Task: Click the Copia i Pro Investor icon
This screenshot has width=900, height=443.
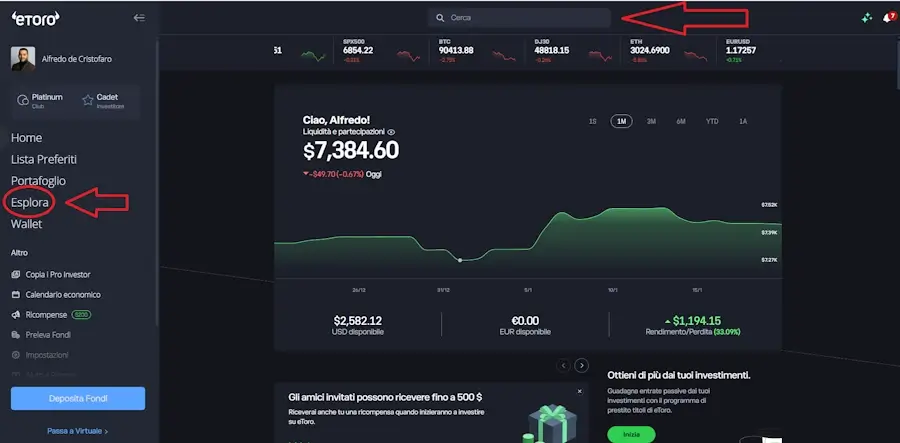Action: point(16,275)
